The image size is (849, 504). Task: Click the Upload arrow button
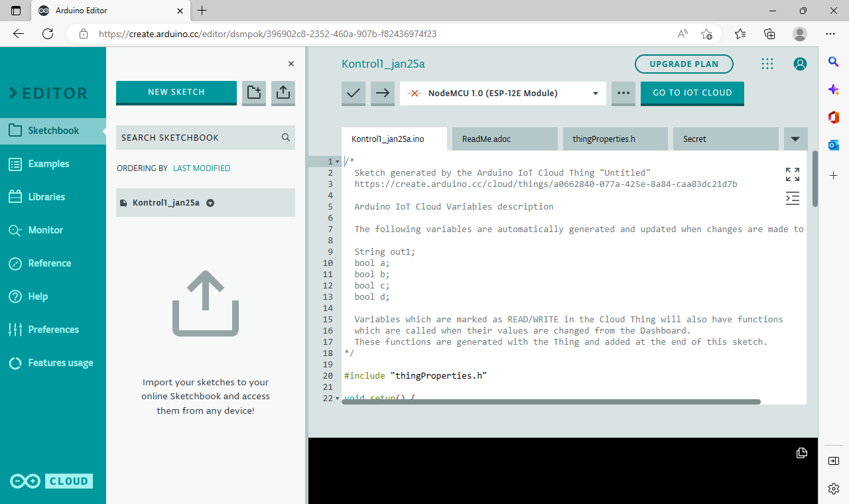[383, 94]
